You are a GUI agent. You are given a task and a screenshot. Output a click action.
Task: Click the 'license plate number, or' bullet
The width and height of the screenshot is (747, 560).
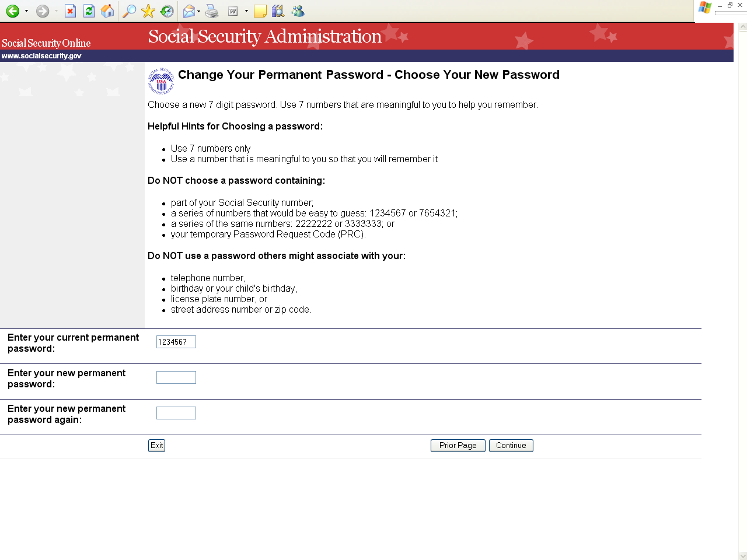tap(219, 299)
